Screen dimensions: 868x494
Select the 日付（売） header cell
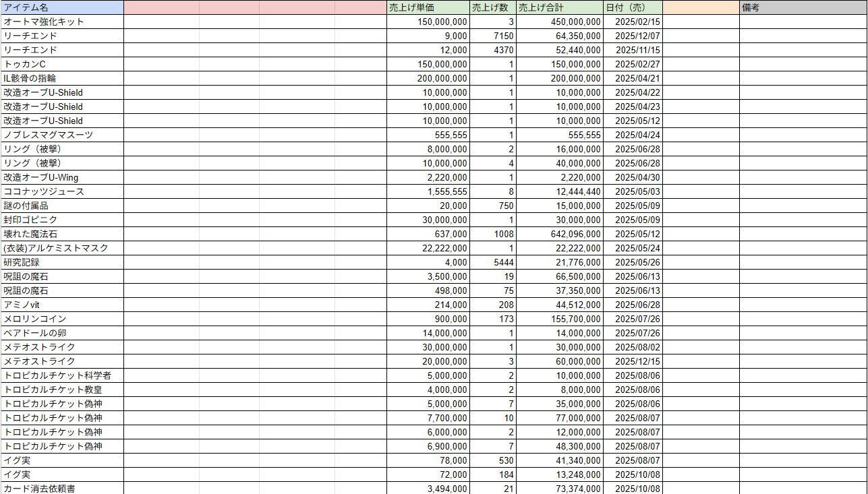pos(633,7)
